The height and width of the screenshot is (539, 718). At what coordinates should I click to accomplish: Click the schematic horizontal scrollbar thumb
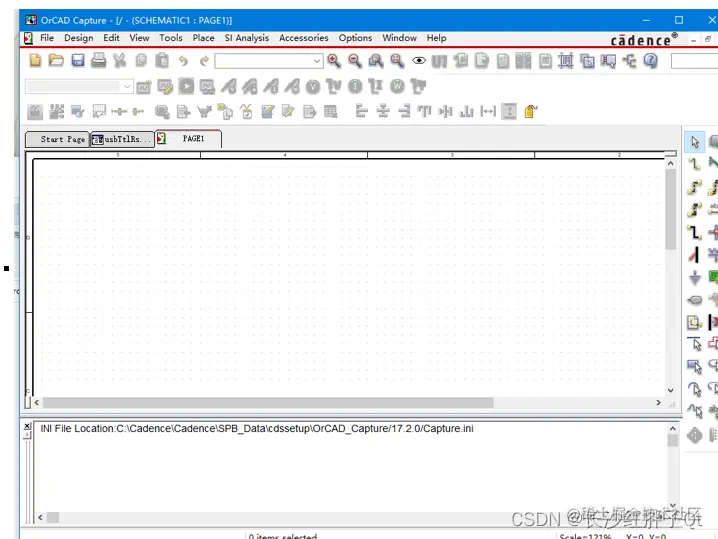point(268,403)
